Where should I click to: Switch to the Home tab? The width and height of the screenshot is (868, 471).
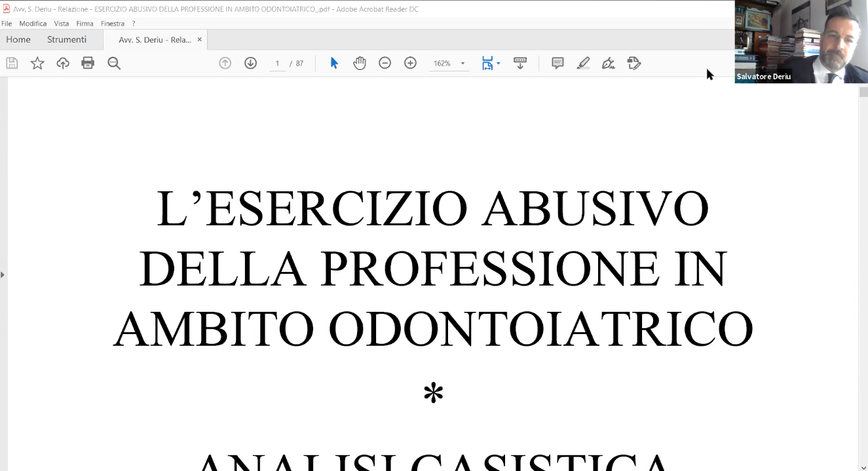pyautogui.click(x=18, y=39)
